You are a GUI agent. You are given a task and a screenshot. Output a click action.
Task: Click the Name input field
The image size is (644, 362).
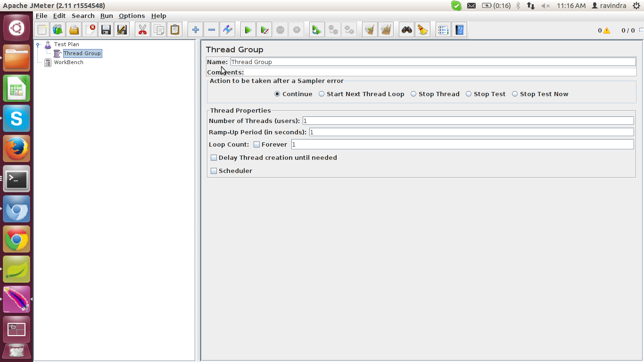pos(433,62)
